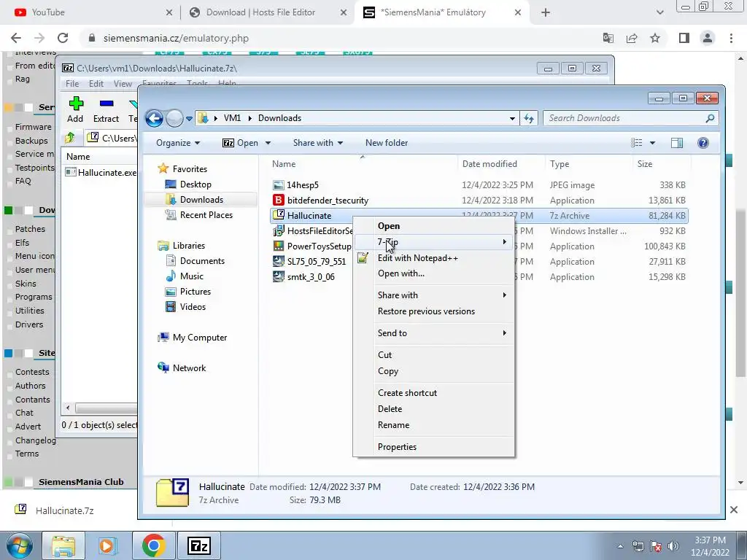Open the Chrome side panel icon
Image resolution: width=747 pixels, height=560 pixels.
coord(684,38)
